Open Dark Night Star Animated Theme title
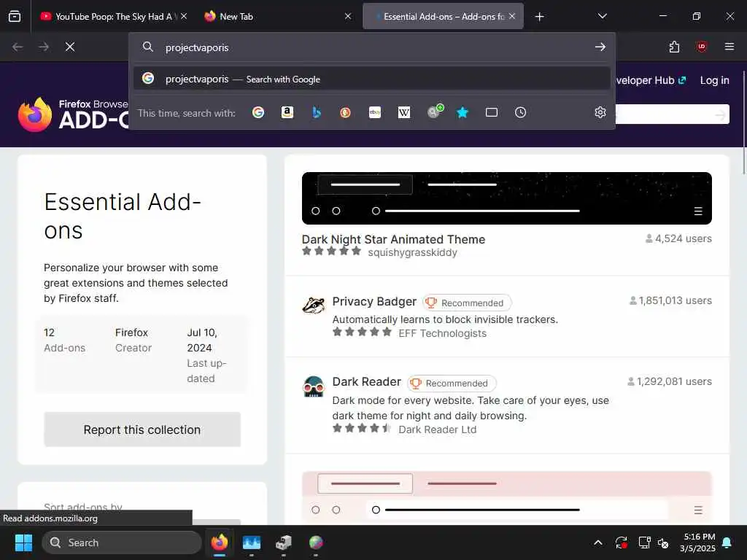 coord(393,239)
